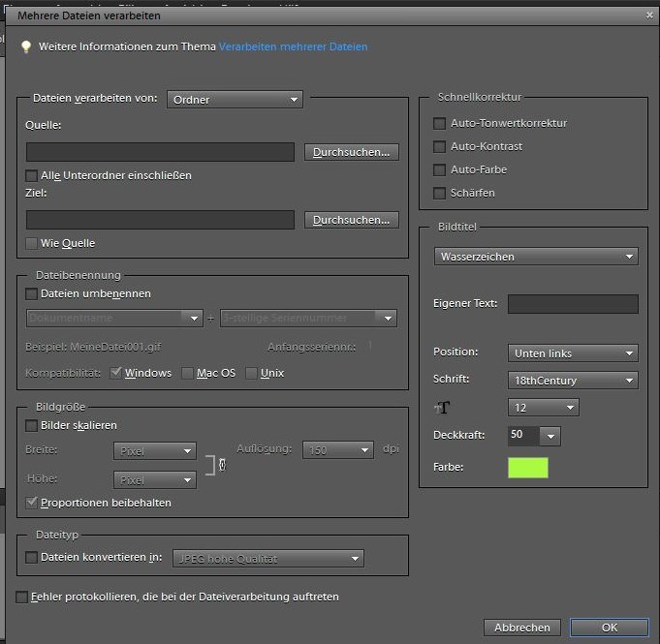Image resolution: width=660 pixels, height=644 pixels.
Task: Enable the Schärfen checkbox
Action: pyautogui.click(x=440, y=193)
